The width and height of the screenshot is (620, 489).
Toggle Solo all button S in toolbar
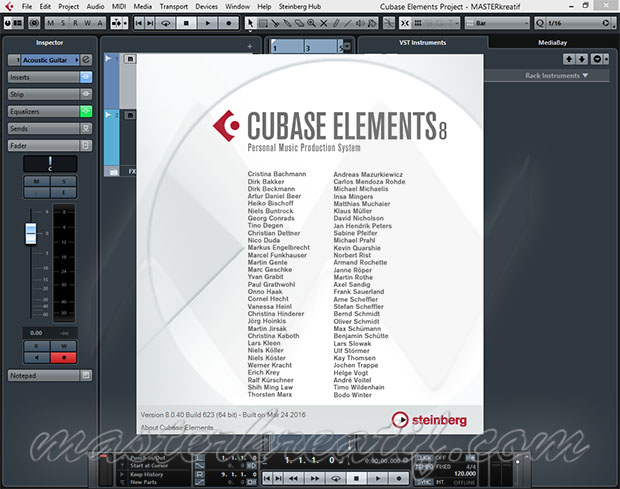point(63,23)
